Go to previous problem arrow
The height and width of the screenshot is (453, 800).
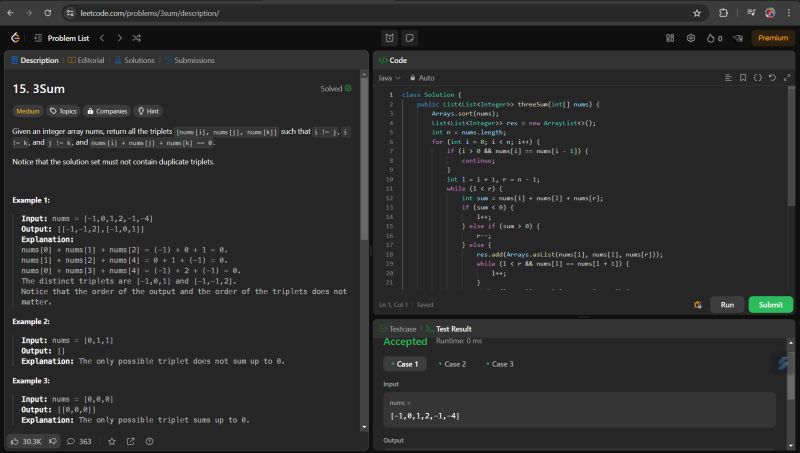pyautogui.click(x=102, y=38)
